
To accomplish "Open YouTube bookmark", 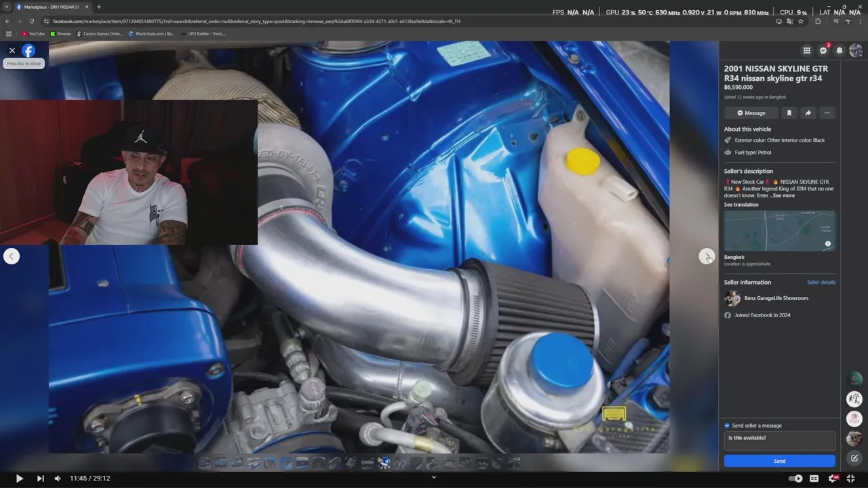I will point(33,33).
